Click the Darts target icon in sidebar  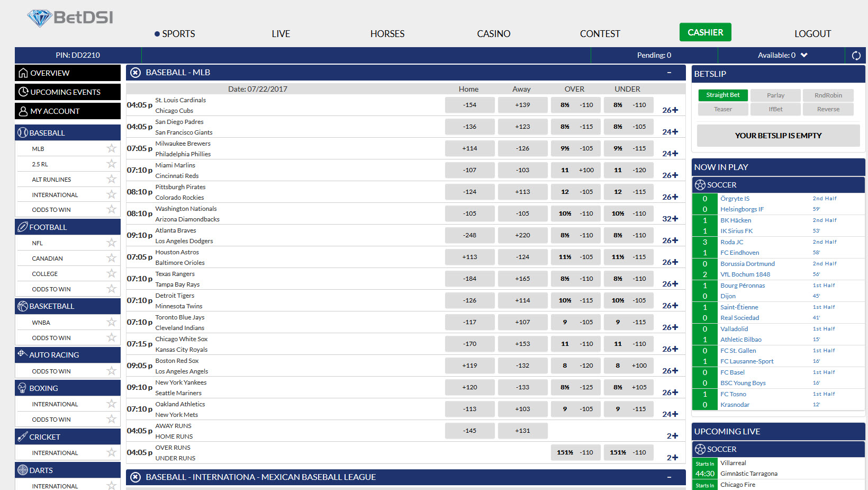pos(22,470)
